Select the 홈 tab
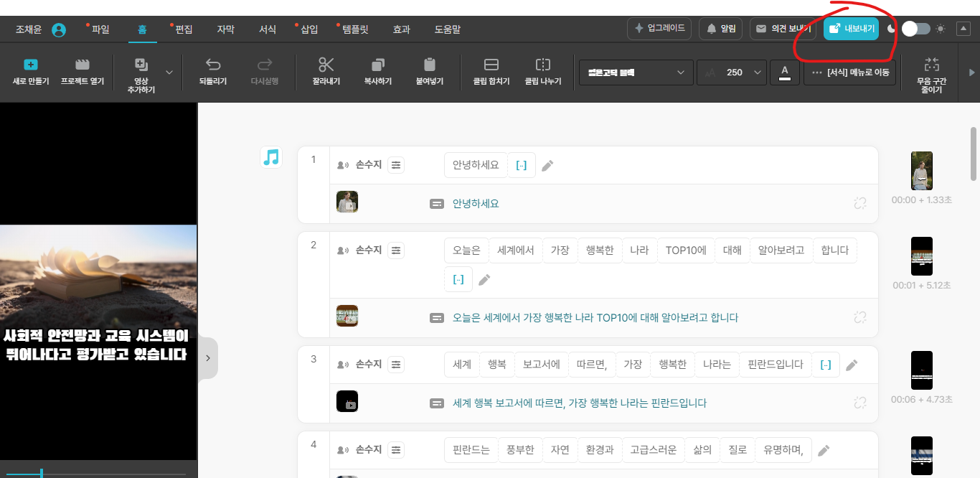980x478 pixels. [x=142, y=29]
